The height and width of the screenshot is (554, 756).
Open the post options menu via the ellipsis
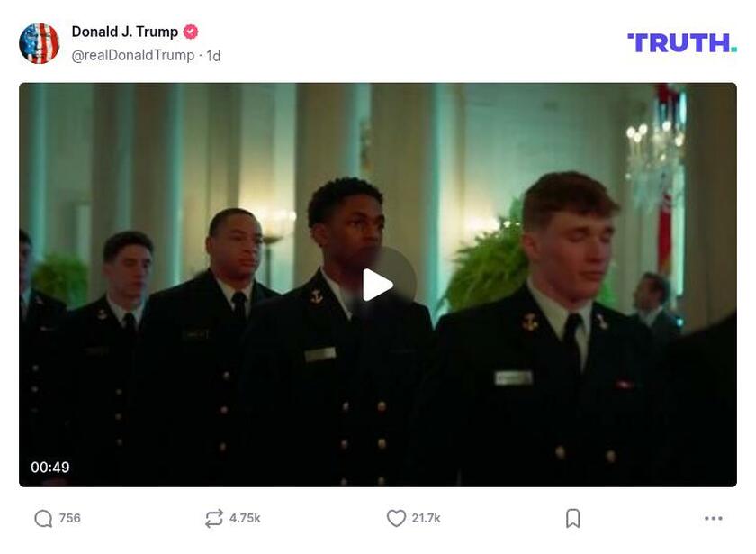pyautogui.click(x=715, y=517)
